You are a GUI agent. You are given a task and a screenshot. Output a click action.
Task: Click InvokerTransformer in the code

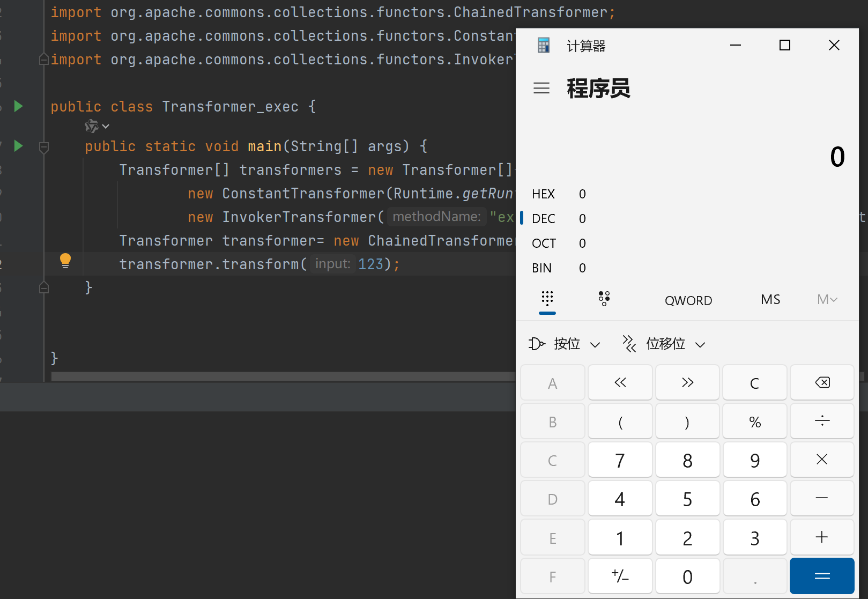click(x=299, y=217)
